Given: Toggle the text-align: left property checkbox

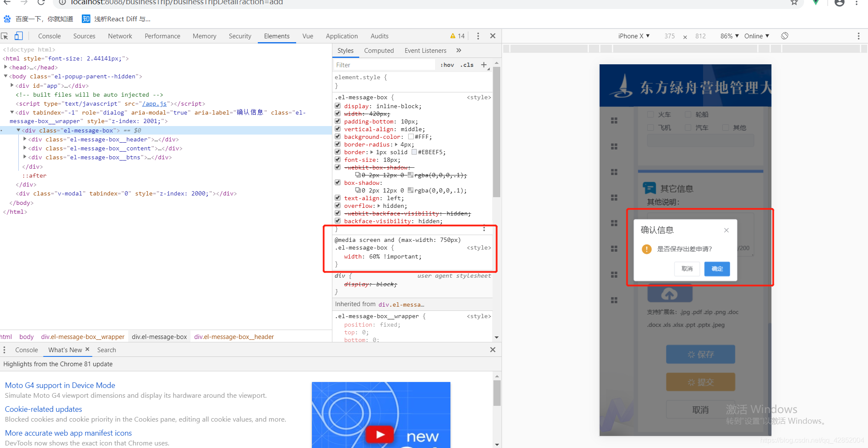Looking at the screenshot, I should click(x=337, y=198).
